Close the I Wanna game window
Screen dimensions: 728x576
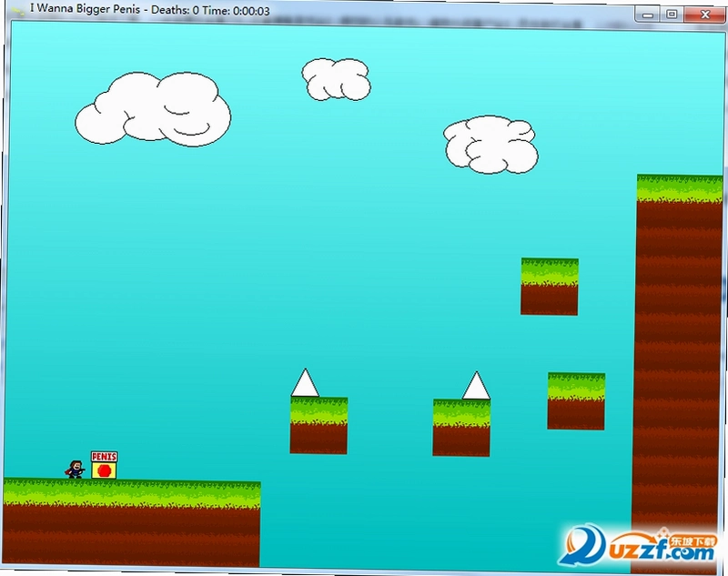[x=704, y=15]
